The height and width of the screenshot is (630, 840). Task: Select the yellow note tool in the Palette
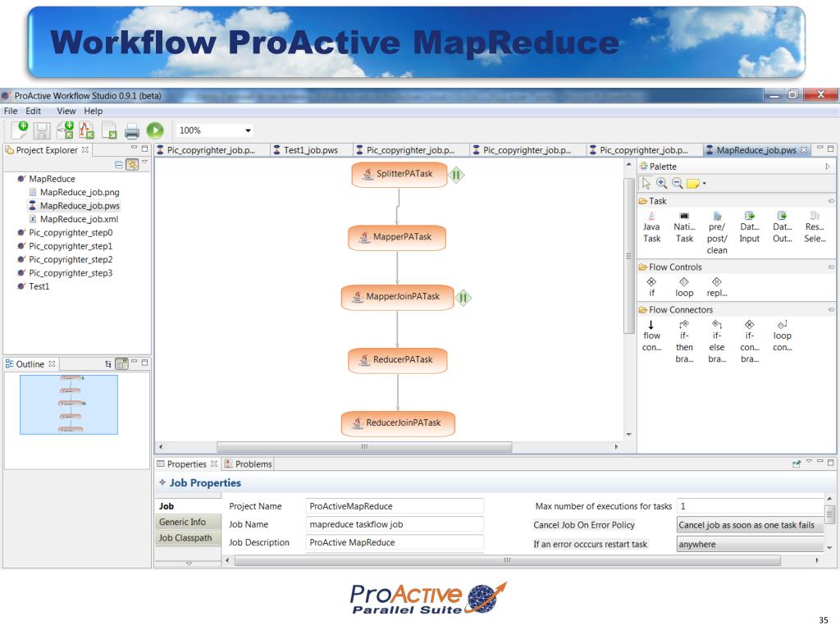[x=692, y=184]
